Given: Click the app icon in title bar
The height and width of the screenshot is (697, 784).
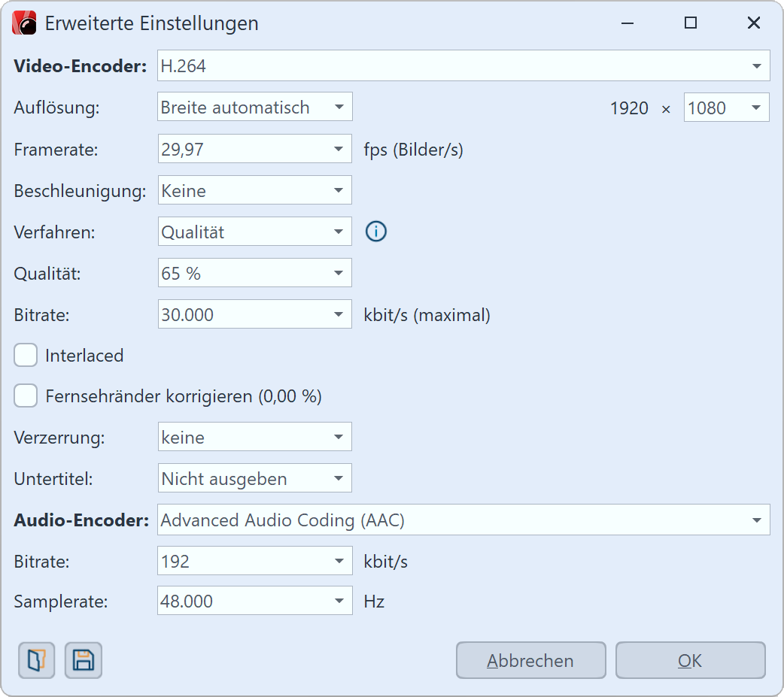Looking at the screenshot, I should 25,23.
